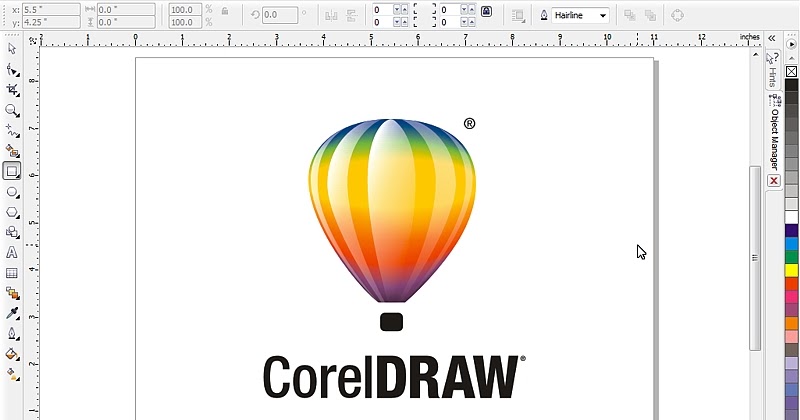Screen dimensions: 800x420
Task: Switch to the Object Manager tab
Action: (x=774, y=133)
